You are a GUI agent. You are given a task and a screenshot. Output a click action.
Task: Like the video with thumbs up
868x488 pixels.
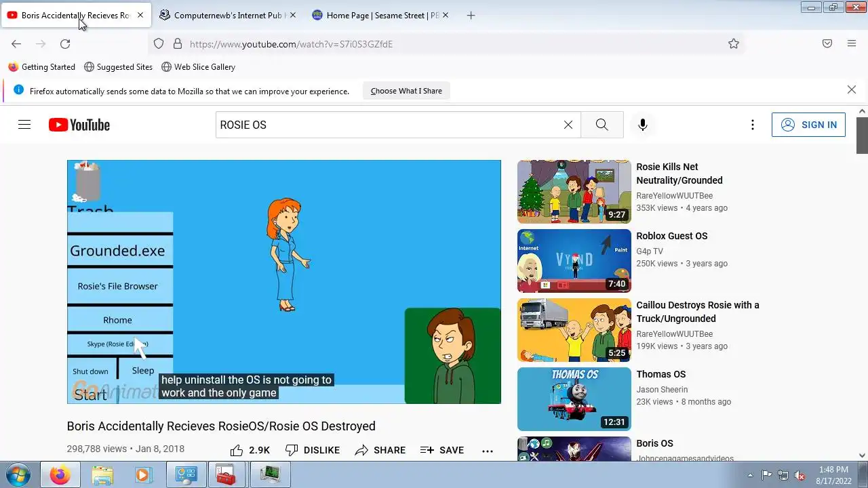(250, 450)
